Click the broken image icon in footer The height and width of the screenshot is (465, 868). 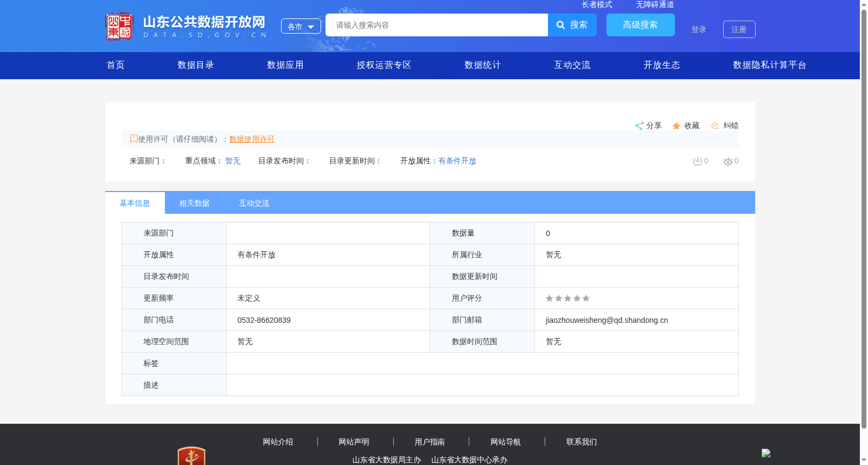click(766, 453)
